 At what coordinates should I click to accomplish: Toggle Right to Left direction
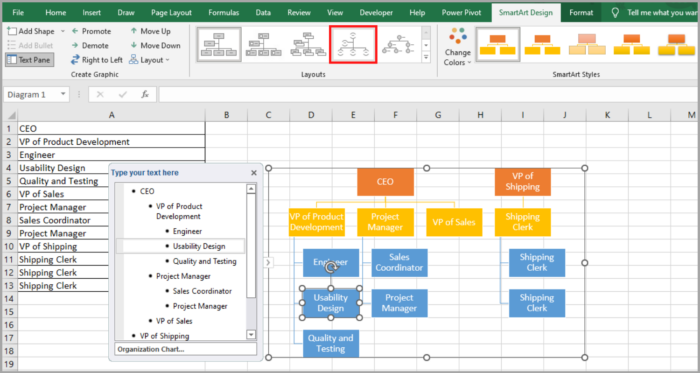tap(96, 60)
